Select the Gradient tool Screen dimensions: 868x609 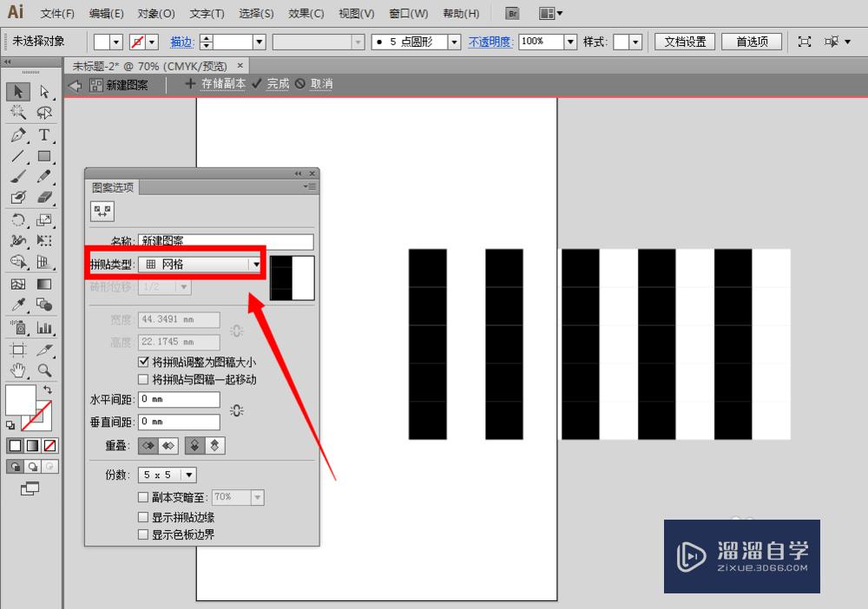point(44,285)
